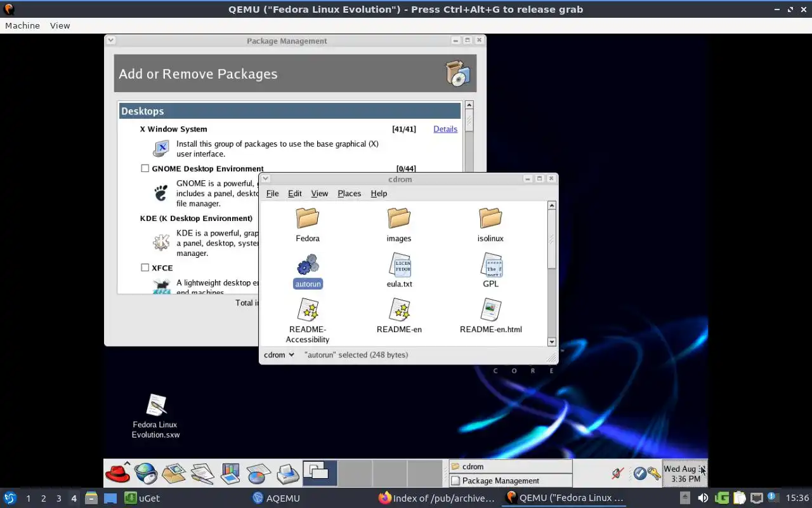Open the cdrom window menu arrow
This screenshot has width=812, height=508.
tap(266, 179)
